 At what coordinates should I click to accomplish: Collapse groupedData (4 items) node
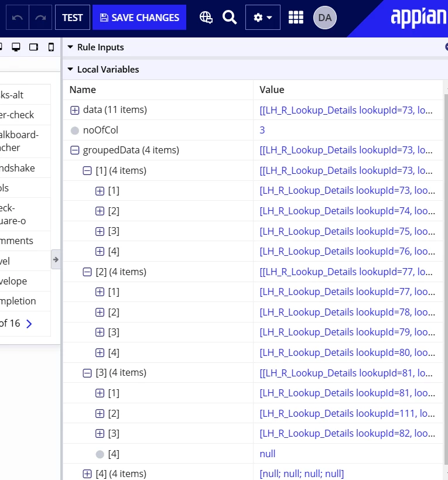pos(75,150)
